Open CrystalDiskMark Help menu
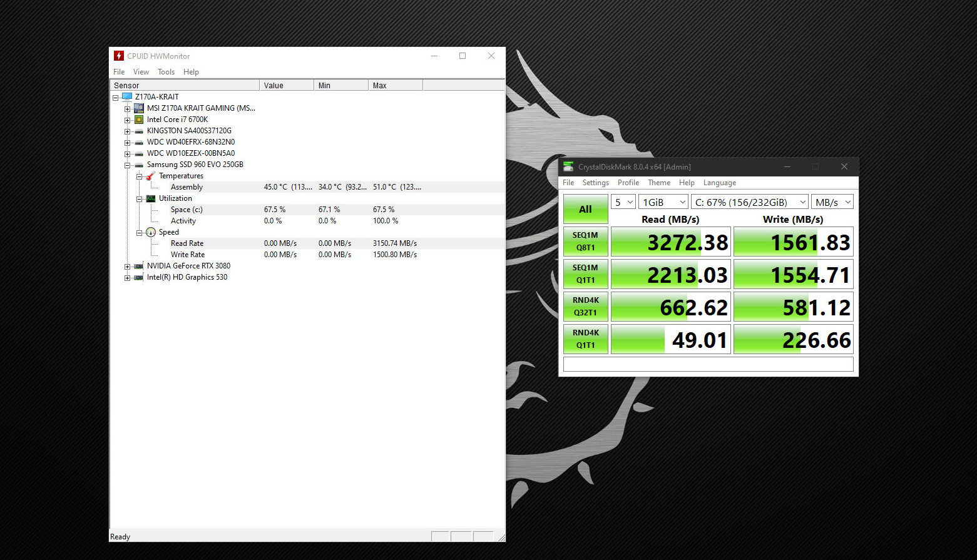This screenshot has width=977, height=560. 687,183
